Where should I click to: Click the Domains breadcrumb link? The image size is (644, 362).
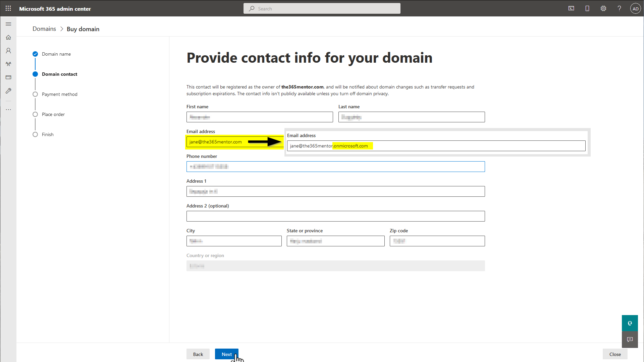44,29
